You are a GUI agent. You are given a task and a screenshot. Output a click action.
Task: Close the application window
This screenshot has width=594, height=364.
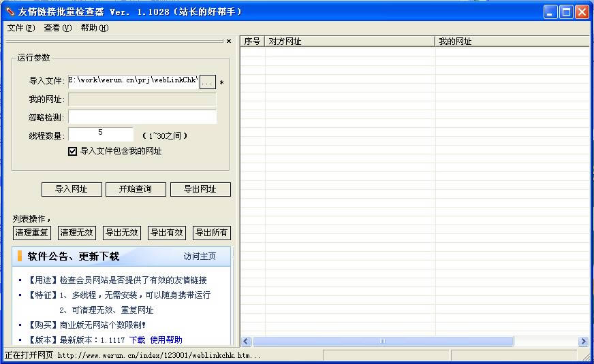click(x=582, y=12)
